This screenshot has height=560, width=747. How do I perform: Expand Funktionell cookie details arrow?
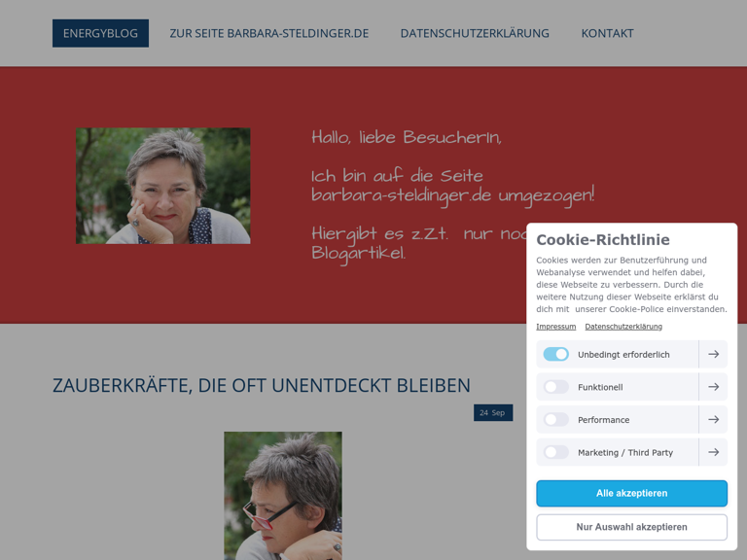click(713, 387)
